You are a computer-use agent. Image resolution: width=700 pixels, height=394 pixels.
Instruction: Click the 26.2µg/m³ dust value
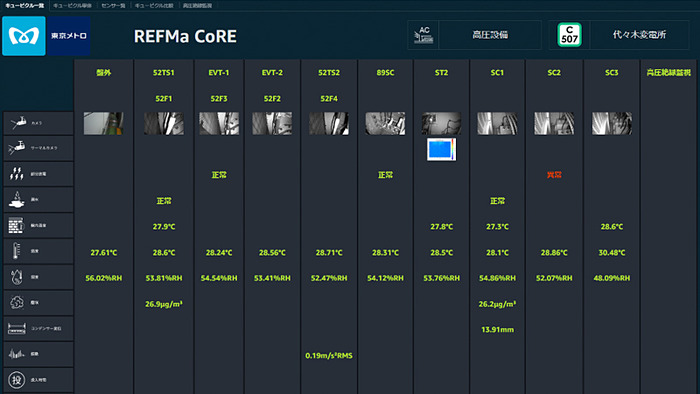click(497, 304)
